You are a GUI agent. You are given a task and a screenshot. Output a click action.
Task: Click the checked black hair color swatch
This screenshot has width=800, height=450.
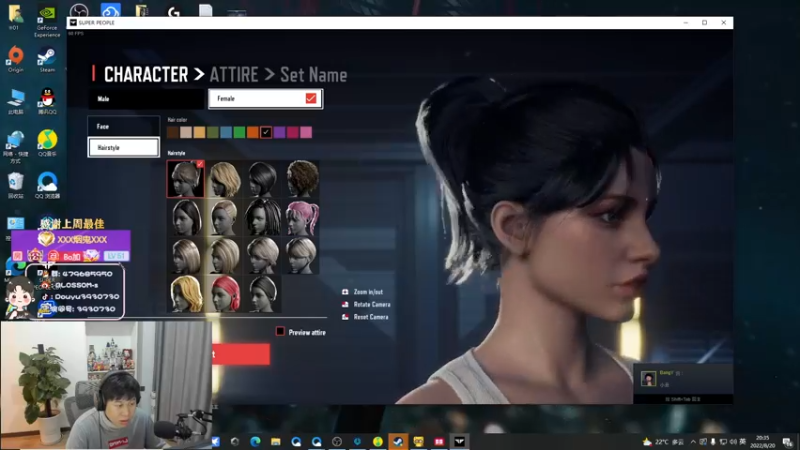[x=266, y=133]
